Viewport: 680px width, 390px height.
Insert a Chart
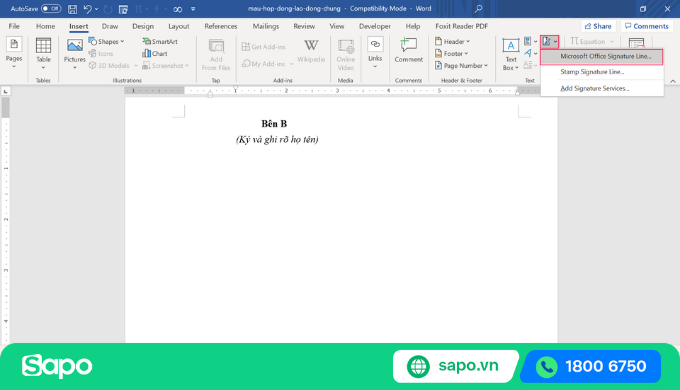[155, 53]
